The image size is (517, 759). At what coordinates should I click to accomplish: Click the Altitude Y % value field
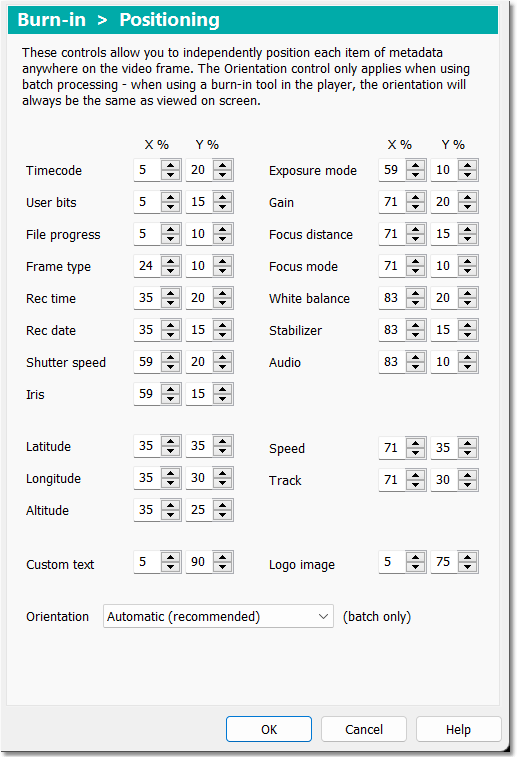199,510
